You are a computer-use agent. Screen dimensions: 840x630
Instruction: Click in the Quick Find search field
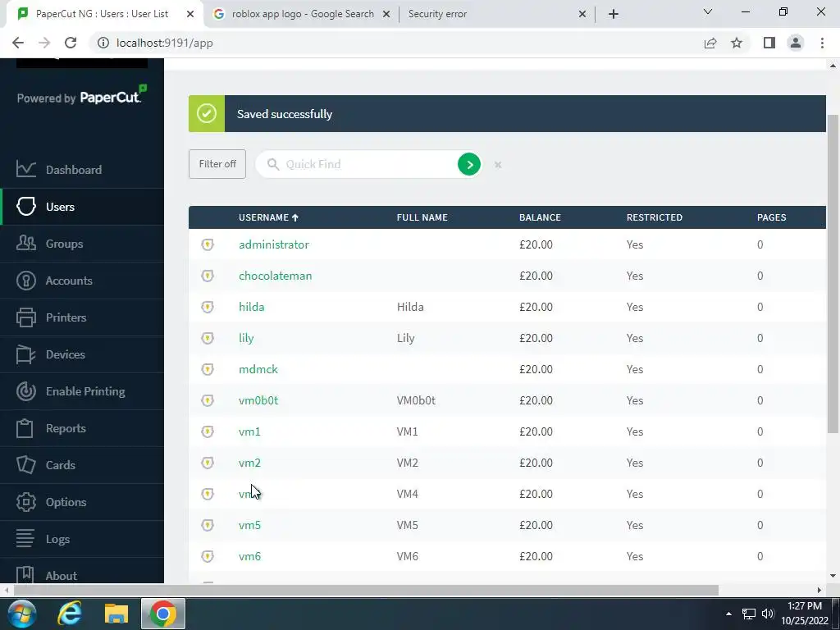coord(370,164)
